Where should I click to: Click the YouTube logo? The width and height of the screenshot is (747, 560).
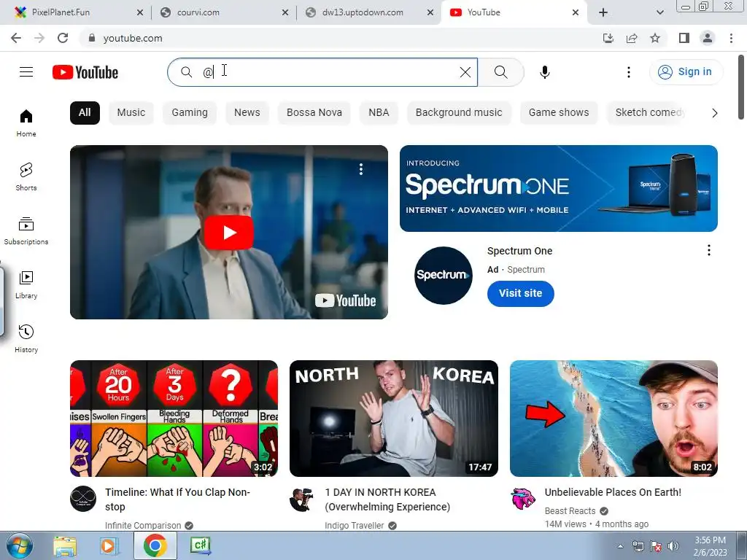click(x=85, y=72)
